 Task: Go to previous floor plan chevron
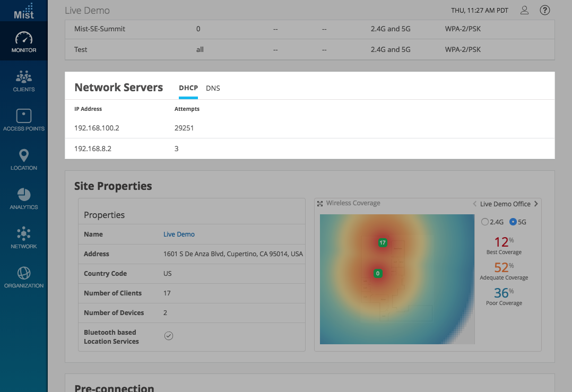coord(474,204)
